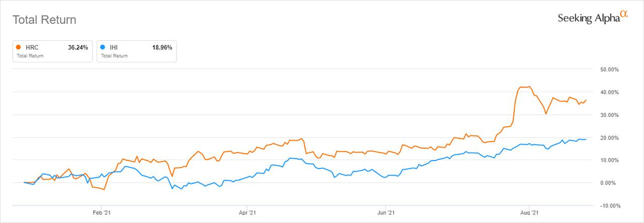Click the orange HRC legend dot
Image resolution: width=644 pixels, height=223 pixels.
click(x=19, y=47)
